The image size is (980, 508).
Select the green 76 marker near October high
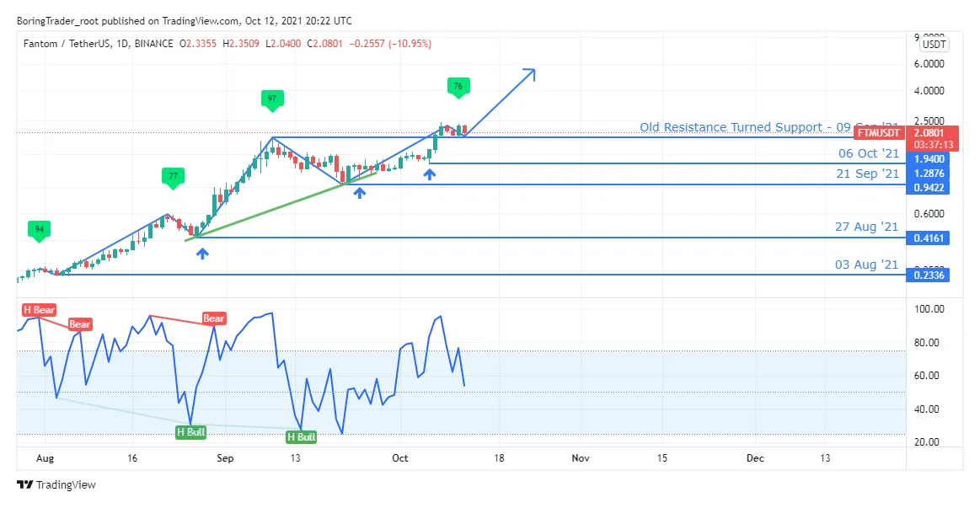click(458, 86)
